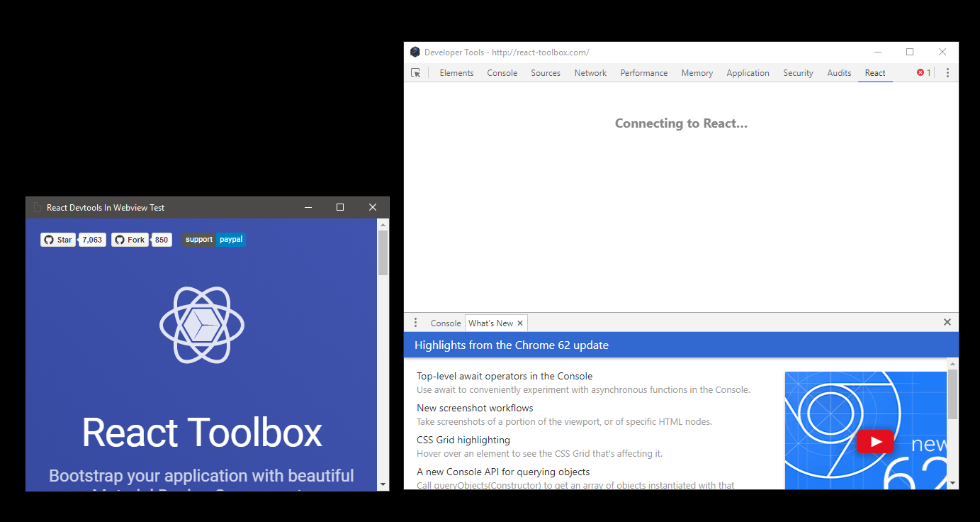The height and width of the screenshot is (522, 980).
Task: Click 'CSS Grid highlighting' heading
Action: [x=463, y=440]
